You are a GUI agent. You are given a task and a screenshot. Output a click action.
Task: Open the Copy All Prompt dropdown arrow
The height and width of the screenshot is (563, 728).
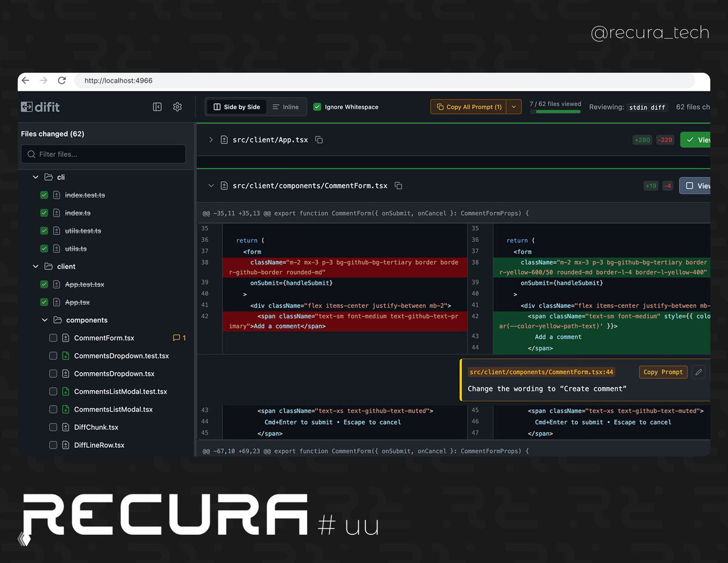(514, 107)
